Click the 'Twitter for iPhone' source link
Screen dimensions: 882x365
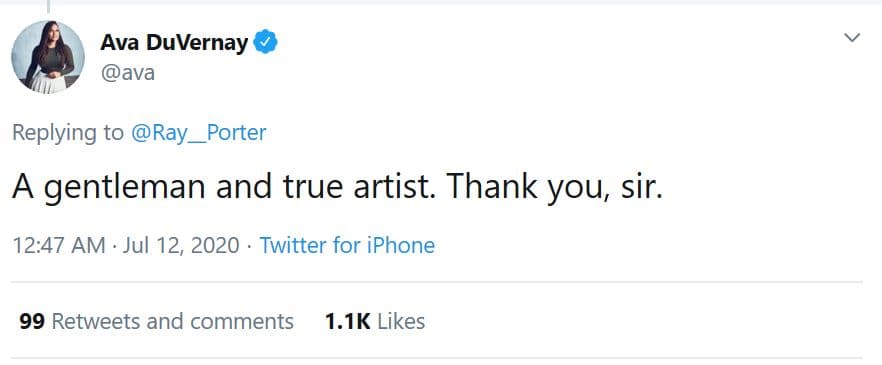click(x=347, y=246)
